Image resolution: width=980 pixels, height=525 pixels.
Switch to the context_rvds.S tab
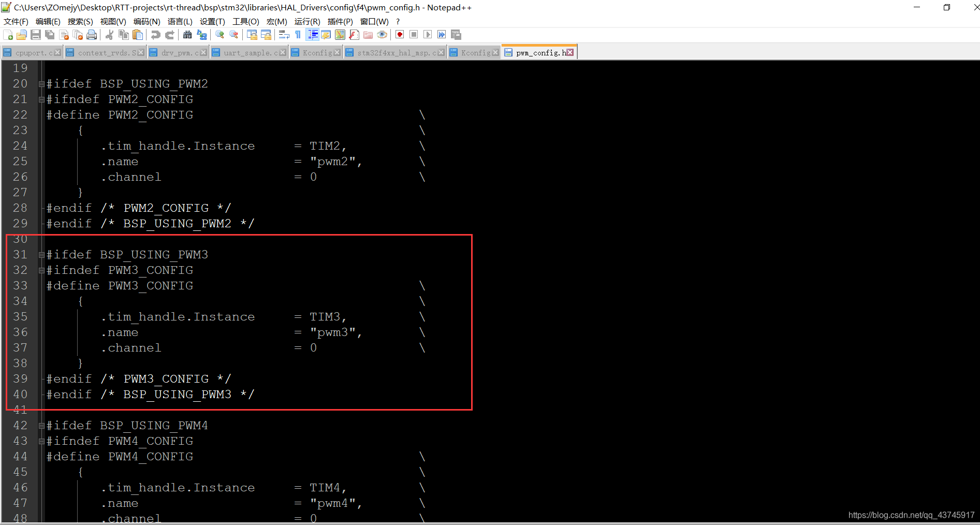coord(105,52)
